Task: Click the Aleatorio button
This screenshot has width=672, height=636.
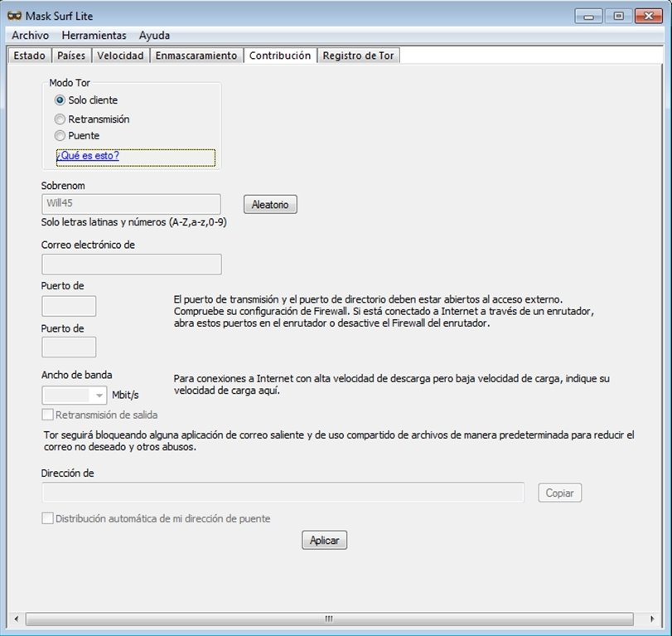Action: coord(270,205)
